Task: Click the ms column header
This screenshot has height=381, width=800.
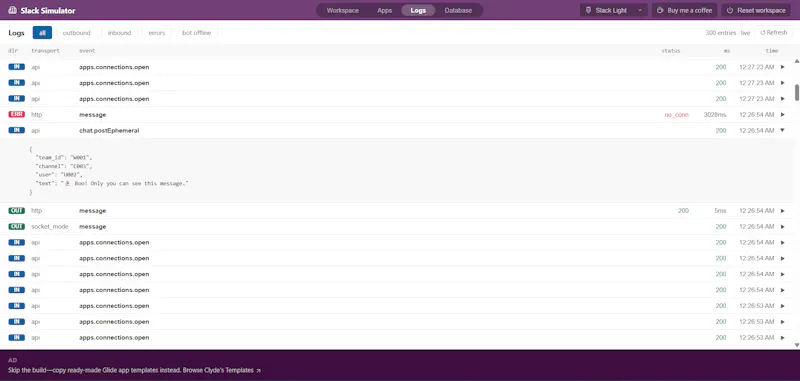Action: 727,50
